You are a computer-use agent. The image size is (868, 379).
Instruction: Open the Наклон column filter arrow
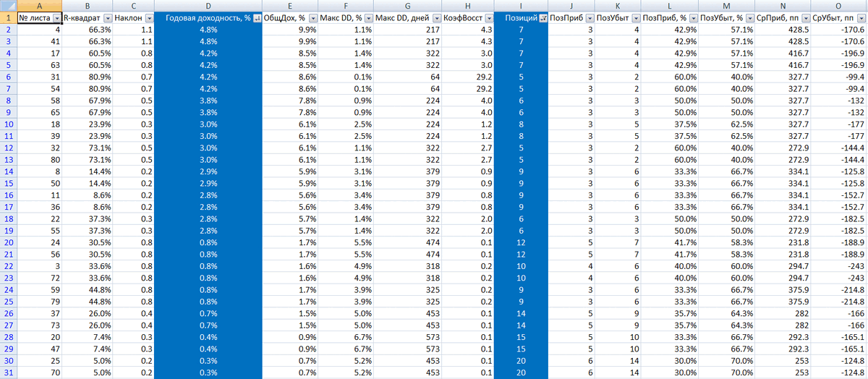coord(149,17)
